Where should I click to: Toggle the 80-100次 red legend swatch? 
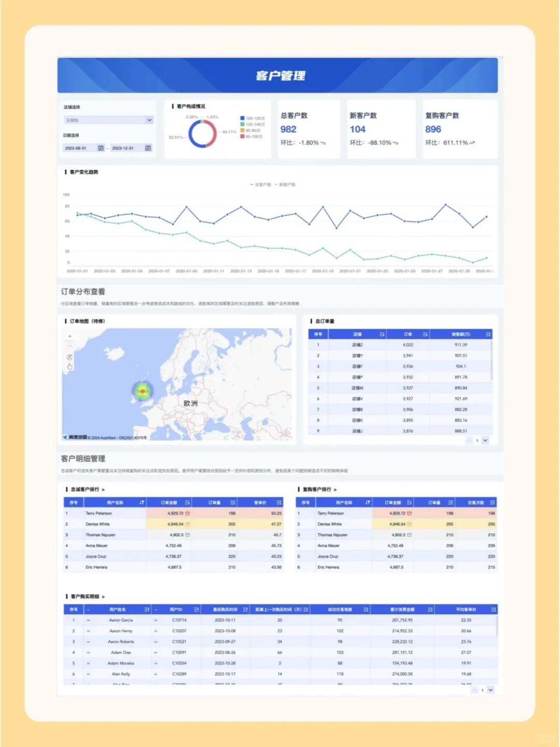[x=242, y=136]
